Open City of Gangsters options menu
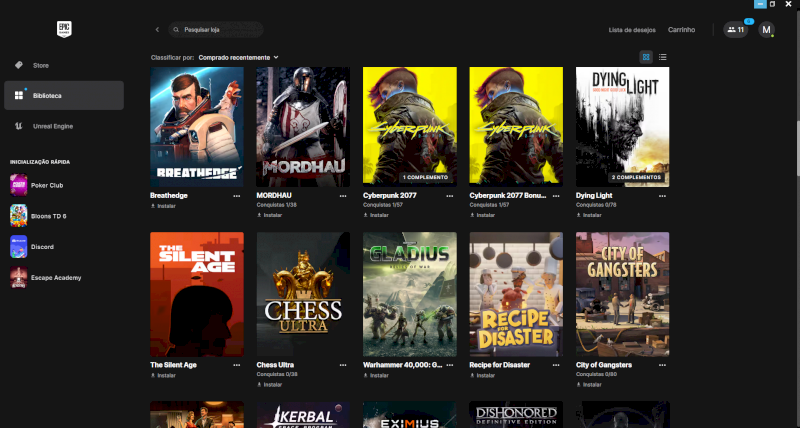800x428 pixels. (662, 365)
